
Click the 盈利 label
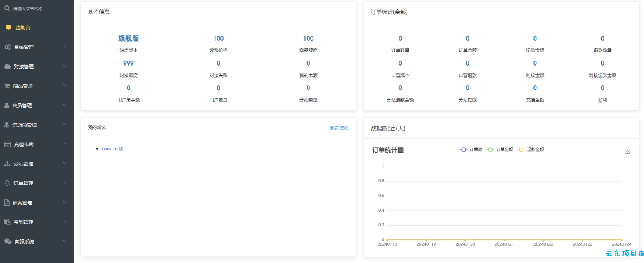click(602, 100)
